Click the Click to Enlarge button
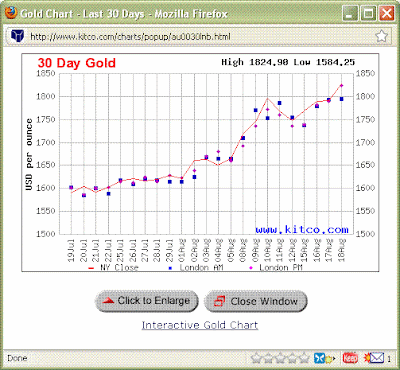 [x=147, y=301]
